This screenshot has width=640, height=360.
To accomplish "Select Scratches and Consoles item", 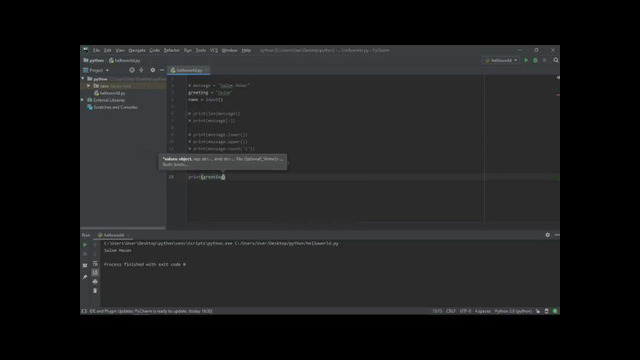I will coord(112,107).
